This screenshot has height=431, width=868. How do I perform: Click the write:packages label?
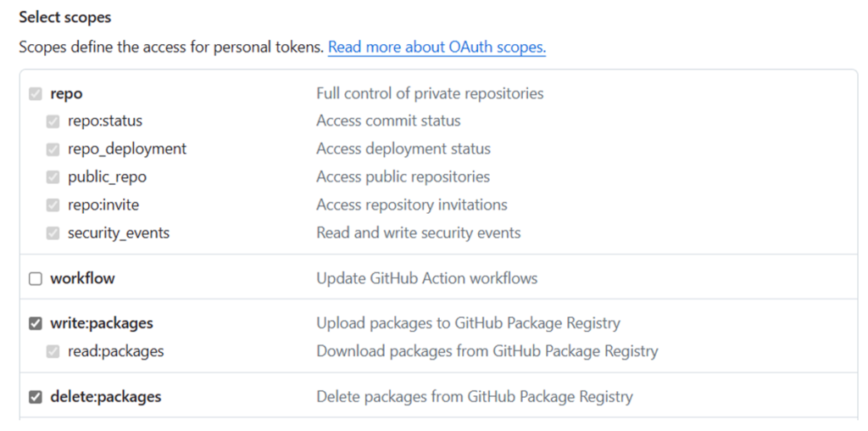pos(102,323)
